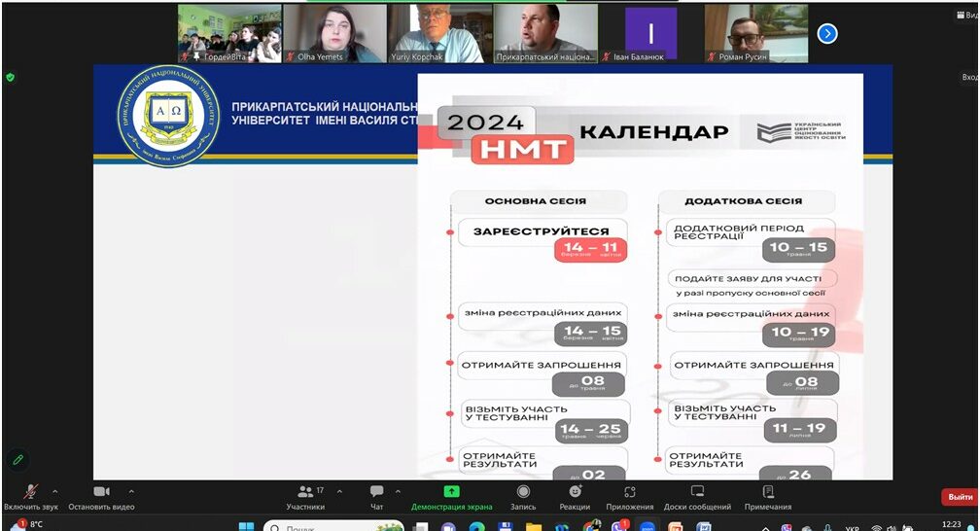
Task: Expand audio options arrow next to microphone
Action: [x=54, y=491]
